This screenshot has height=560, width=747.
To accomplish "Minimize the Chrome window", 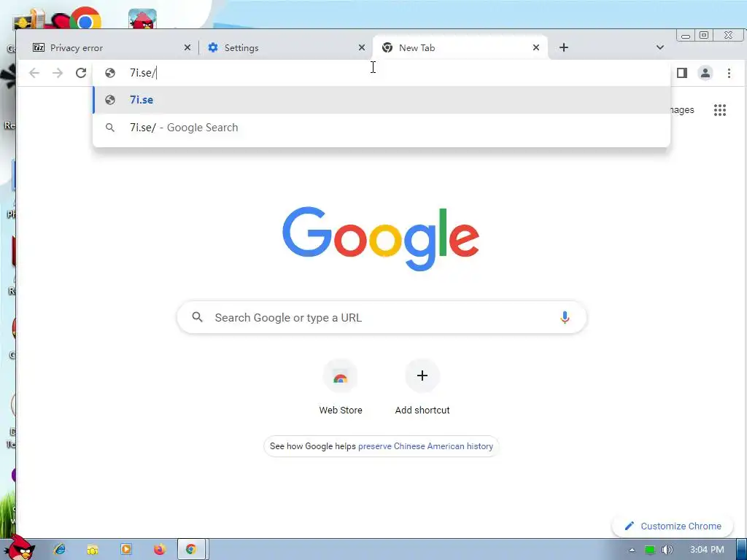I will (686, 36).
